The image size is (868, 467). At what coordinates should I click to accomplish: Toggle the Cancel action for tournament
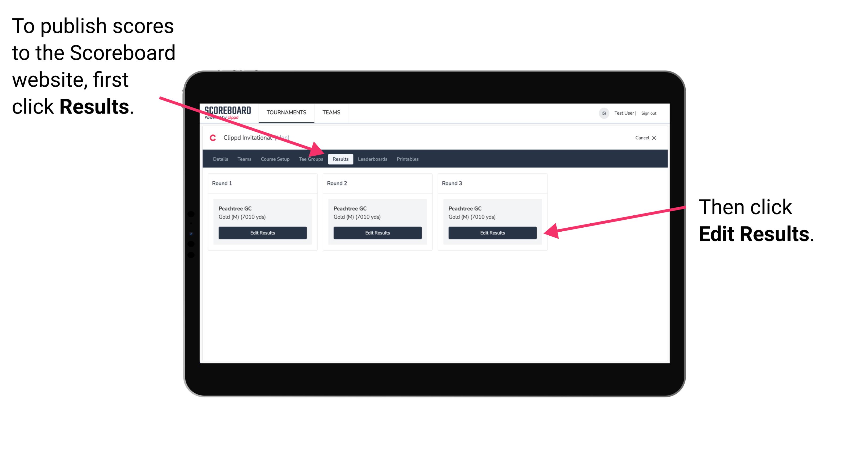(x=645, y=138)
